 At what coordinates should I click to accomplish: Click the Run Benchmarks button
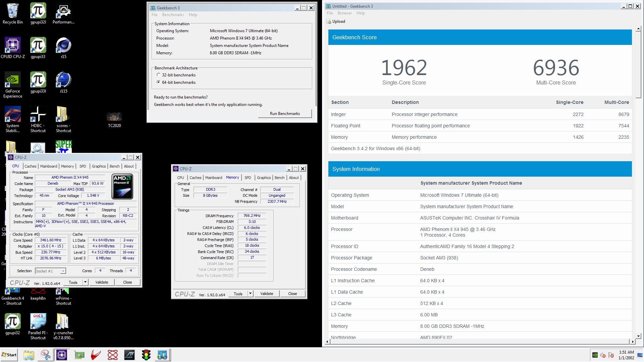pos(285,114)
